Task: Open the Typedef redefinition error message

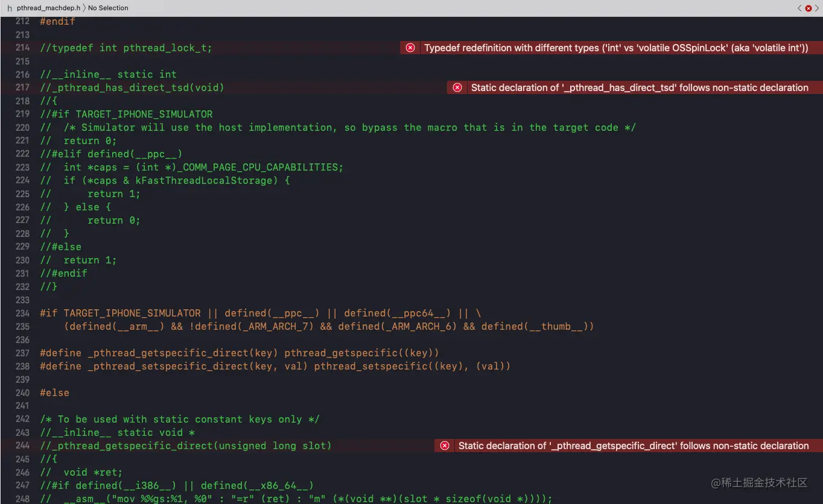Action: pos(616,48)
